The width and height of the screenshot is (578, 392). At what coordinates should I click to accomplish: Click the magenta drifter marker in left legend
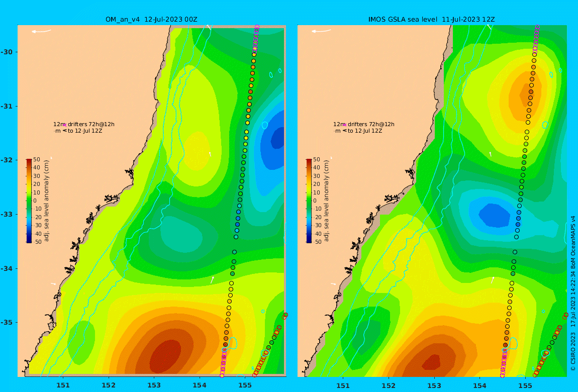[64, 125]
